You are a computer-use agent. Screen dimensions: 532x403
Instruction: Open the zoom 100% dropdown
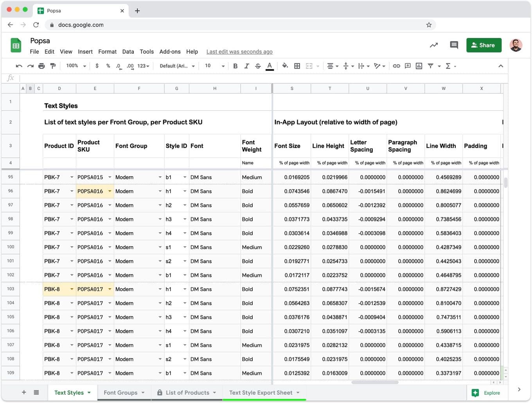[76, 66]
